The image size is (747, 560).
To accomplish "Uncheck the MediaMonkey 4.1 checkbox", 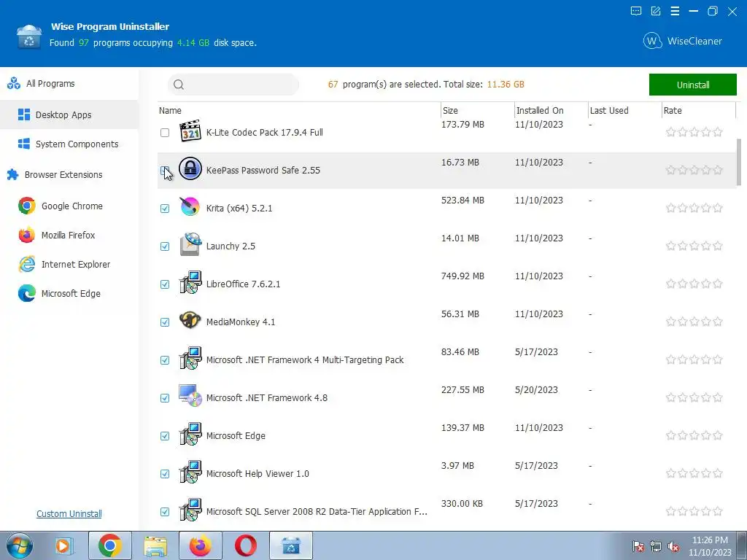I will pos(165,322).
